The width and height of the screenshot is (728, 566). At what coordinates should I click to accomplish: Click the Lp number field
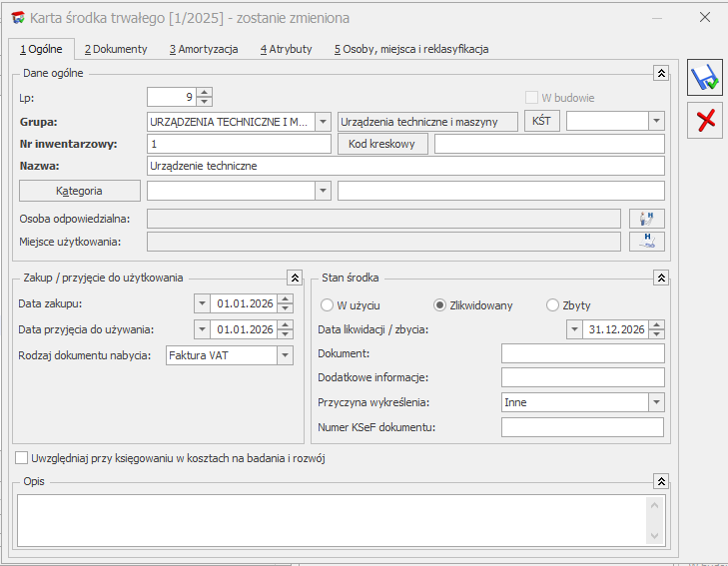tap(172, 97)
